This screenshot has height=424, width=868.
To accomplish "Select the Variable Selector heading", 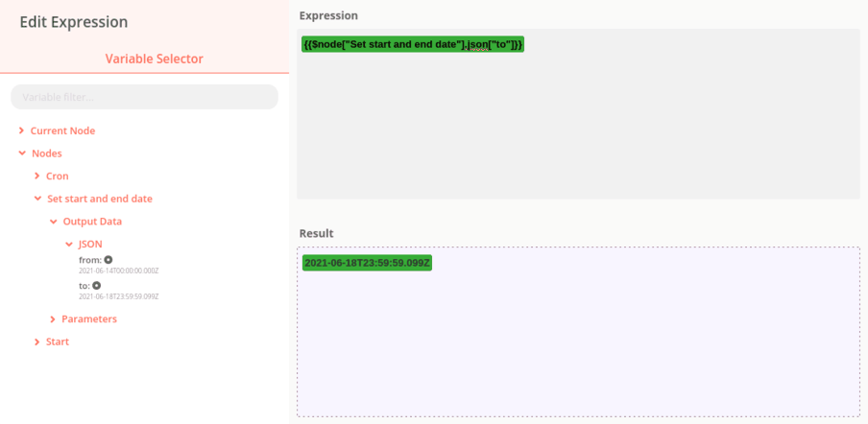I will (154, 59).
